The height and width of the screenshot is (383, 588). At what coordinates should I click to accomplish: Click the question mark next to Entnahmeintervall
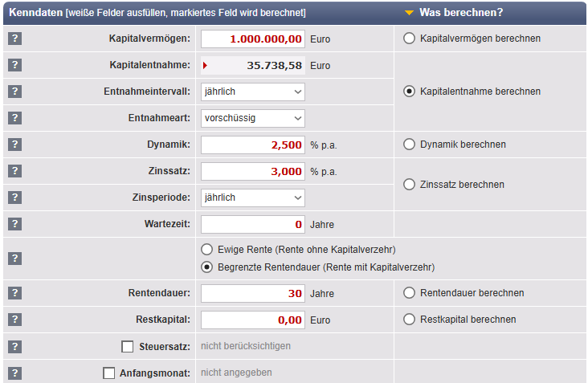point(14,92)
